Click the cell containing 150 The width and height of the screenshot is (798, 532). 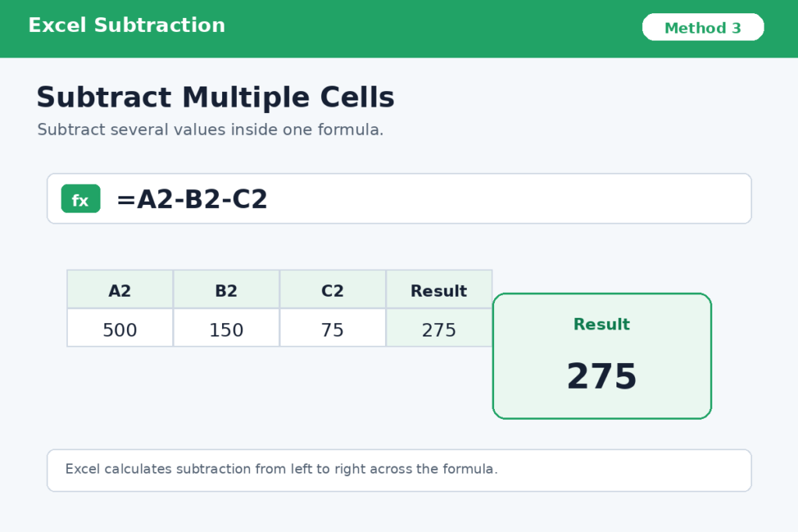pyautogui.click(x=226, y=328)
